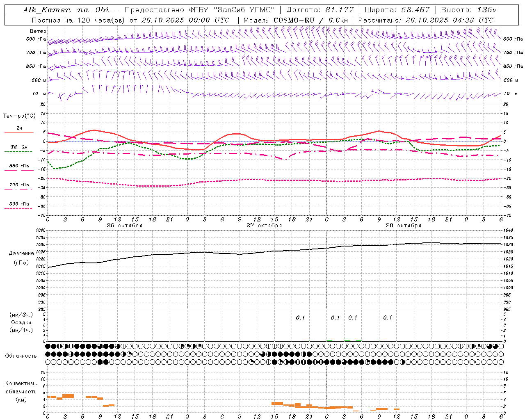Click the Облачность cloud cover label
The image size is (525, 420).
(21, 356)
